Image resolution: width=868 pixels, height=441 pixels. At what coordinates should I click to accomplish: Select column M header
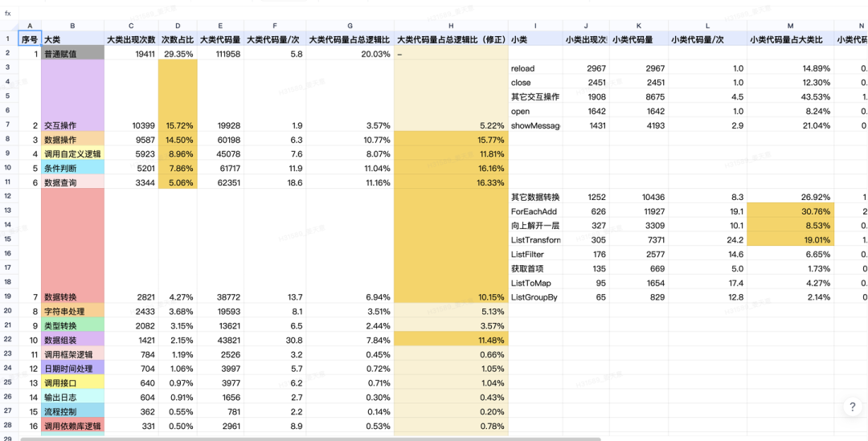[x=791, y=27]
